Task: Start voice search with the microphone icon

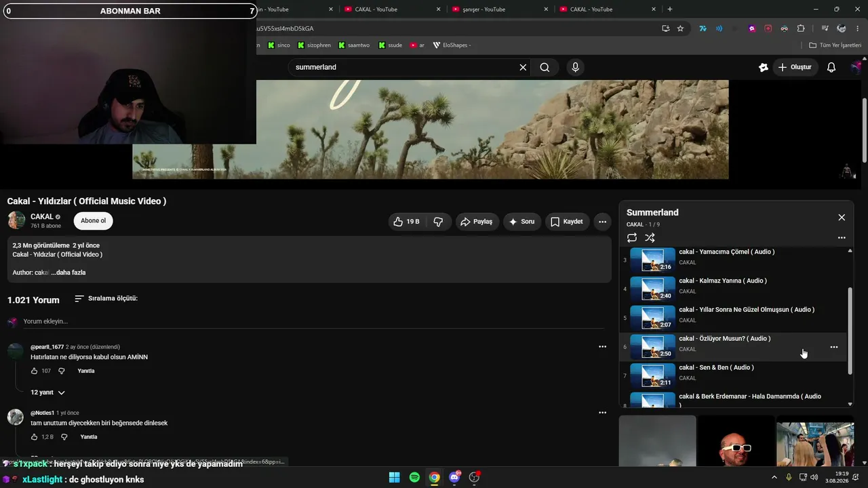Action: [x=576, y=67]
